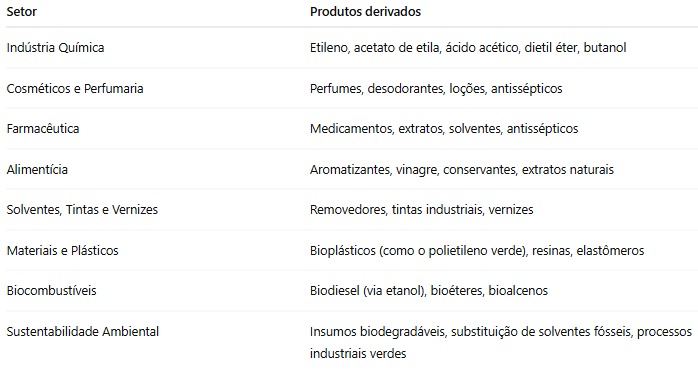Click the Sustentabilidade Ambiental cell
This screenshot has height=371, width=698.
click(x=82, y=332)
